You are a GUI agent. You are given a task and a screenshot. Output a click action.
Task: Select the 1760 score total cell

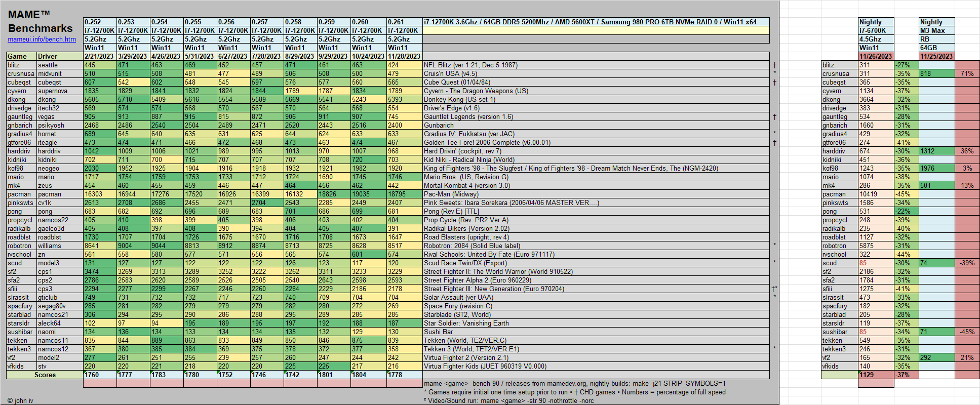click(x=100, y=375)
